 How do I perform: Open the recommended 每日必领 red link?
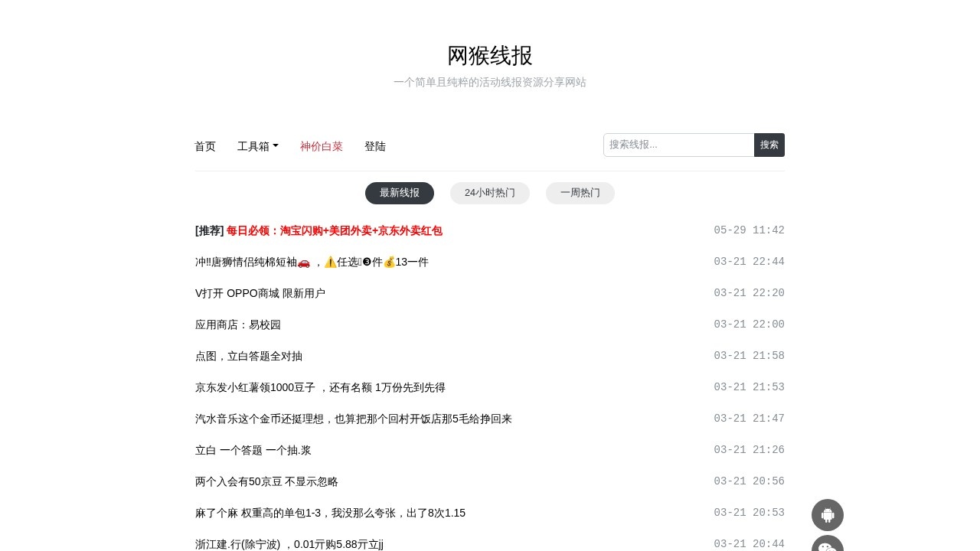point(335,230)
